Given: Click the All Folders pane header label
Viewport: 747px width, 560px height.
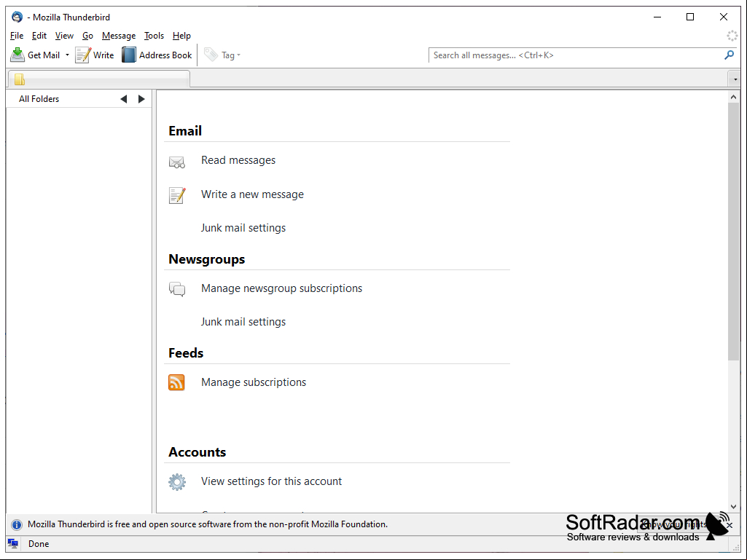Looking at the screenshot, I should coord(39,99).
